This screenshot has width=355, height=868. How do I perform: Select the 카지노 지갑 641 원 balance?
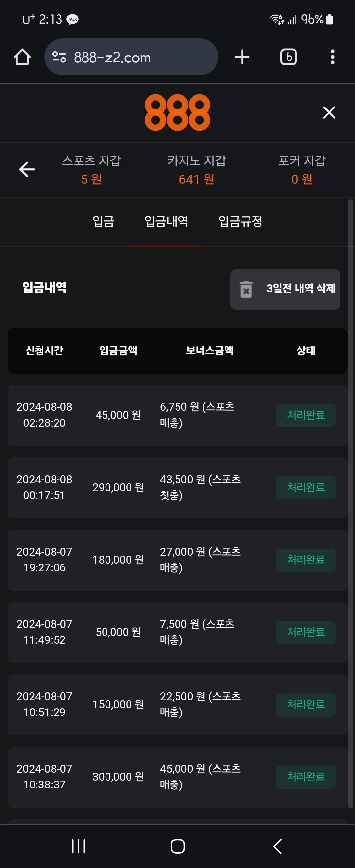(x=196, y=169)
